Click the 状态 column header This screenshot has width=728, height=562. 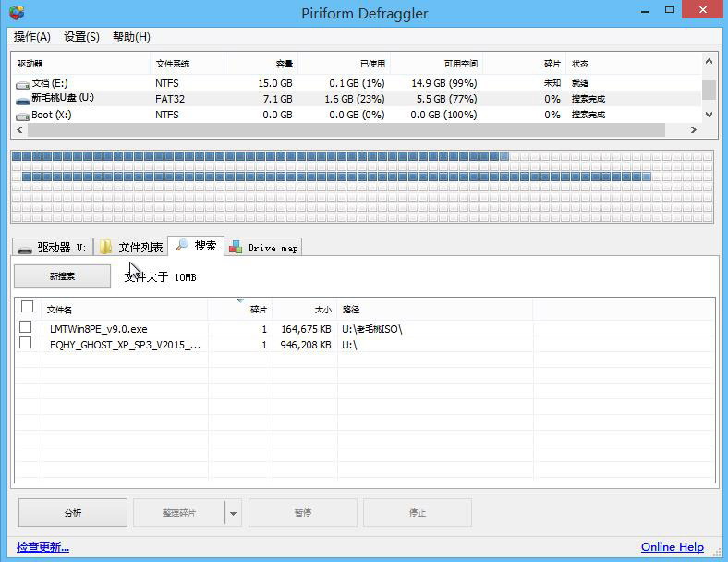coord(633,64)
